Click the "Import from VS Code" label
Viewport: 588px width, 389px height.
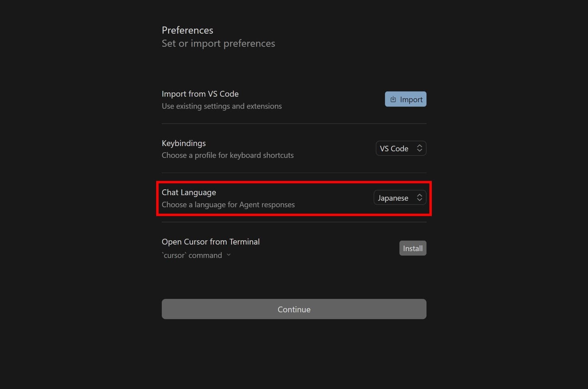(x=200, y=94)
